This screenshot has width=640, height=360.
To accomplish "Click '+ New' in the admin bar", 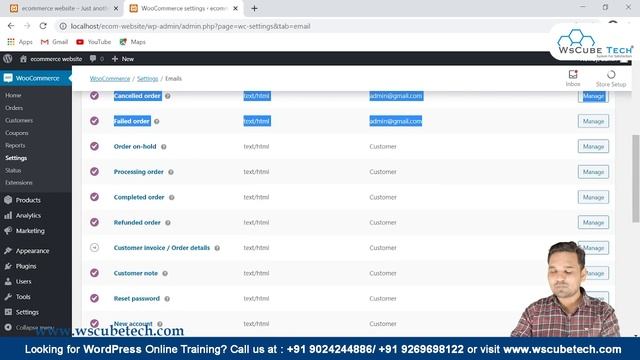I will click(123, 59).
